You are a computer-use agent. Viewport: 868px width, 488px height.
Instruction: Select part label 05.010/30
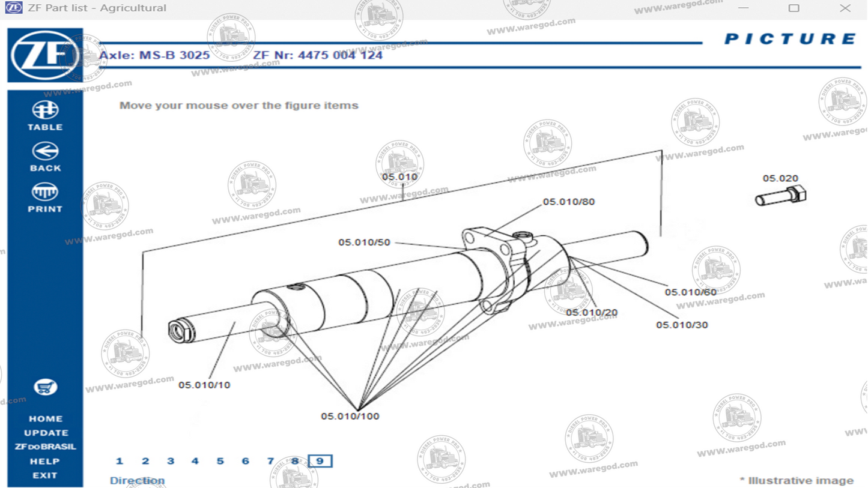point(682,325)
